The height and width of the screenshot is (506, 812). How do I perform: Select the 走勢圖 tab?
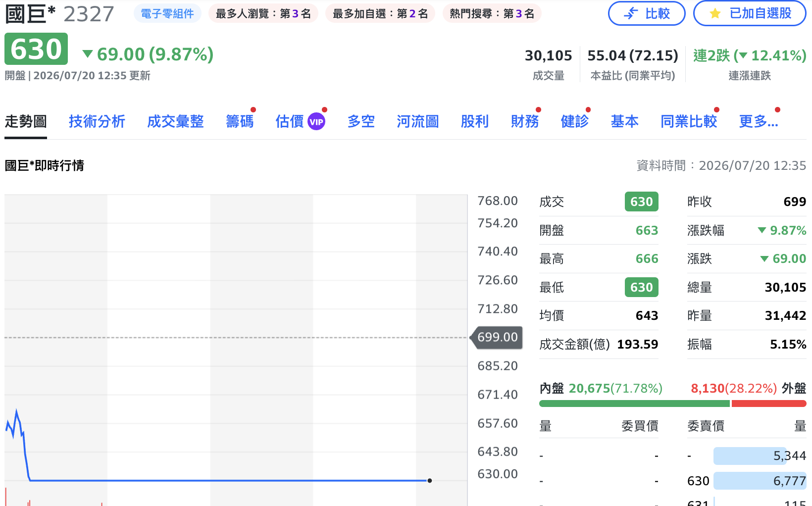26,121
